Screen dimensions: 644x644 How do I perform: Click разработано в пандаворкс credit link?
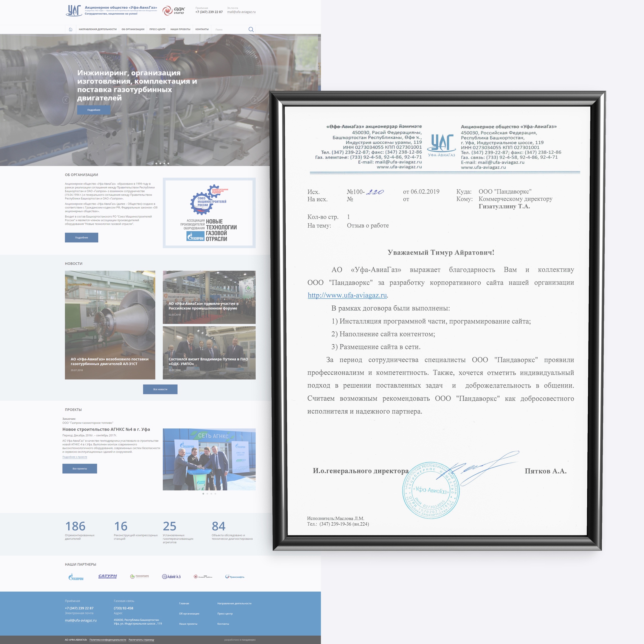[x=240, y=640]
